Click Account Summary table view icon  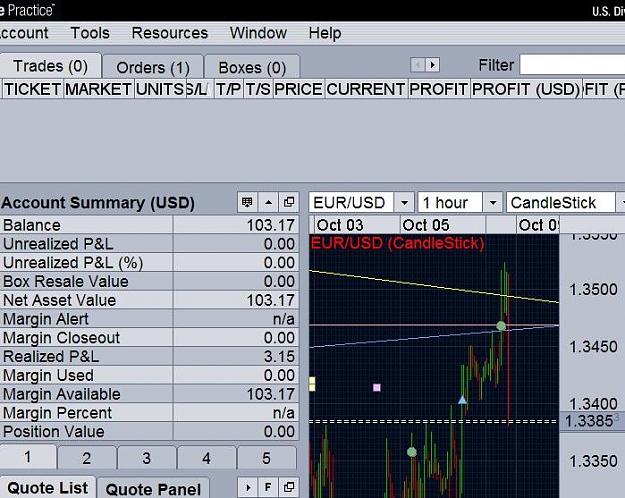(x=247, y=202)
